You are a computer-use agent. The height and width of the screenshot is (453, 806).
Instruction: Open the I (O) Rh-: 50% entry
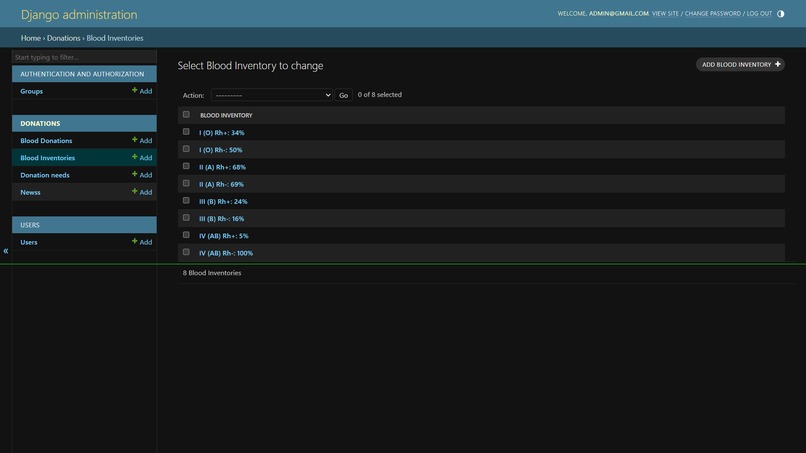[221, 150]
